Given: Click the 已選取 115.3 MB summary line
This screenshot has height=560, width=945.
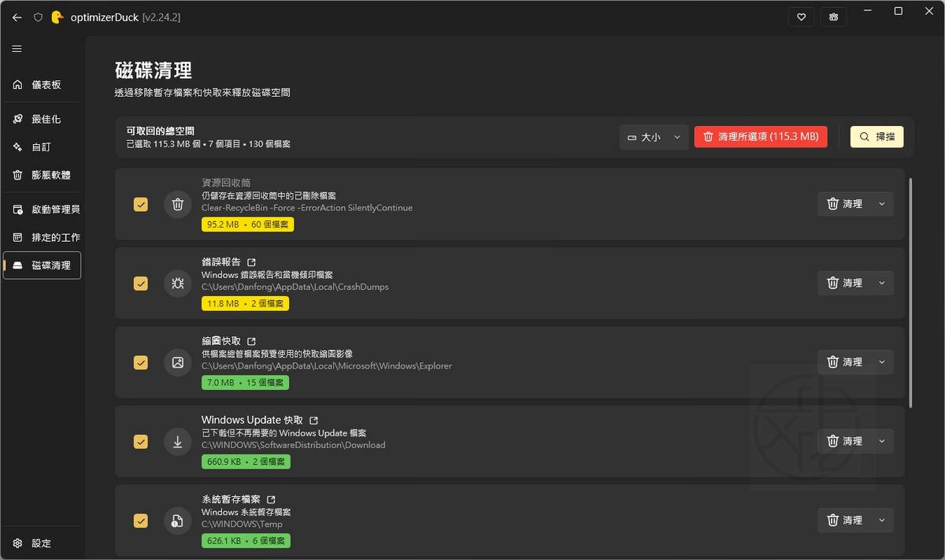Looking at the screenshot, I should (209, 145).
